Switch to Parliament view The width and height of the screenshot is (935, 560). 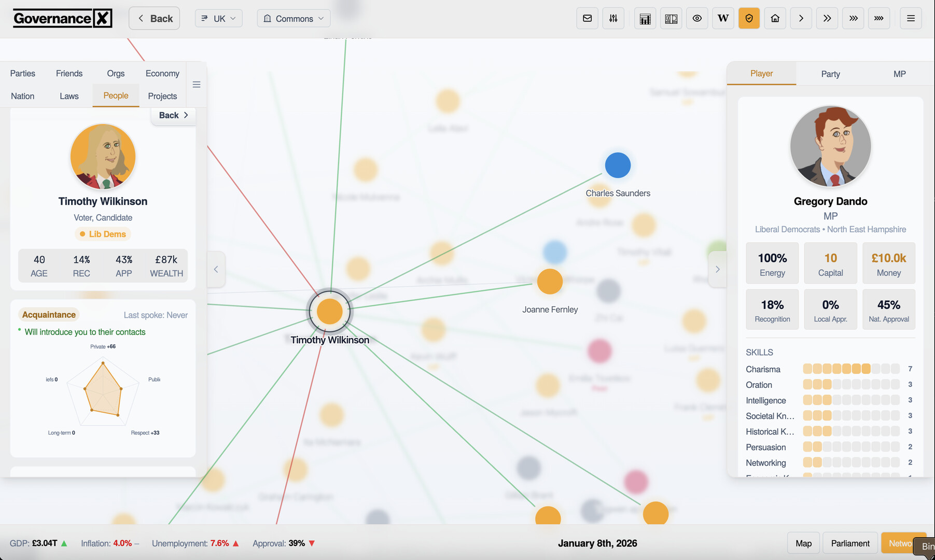(x=850, y=543)
